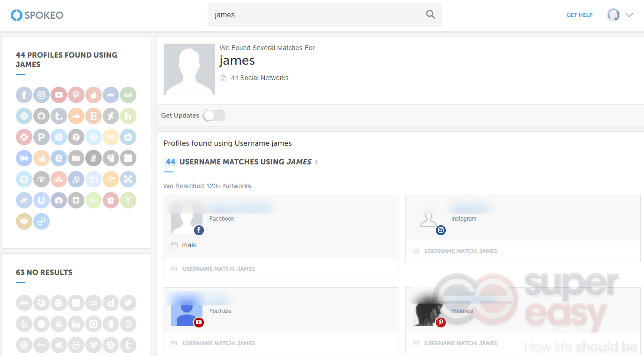Click the greyed Twitter bird icon
Viewport: 644px width, 356px height.
tap(128, 303)
